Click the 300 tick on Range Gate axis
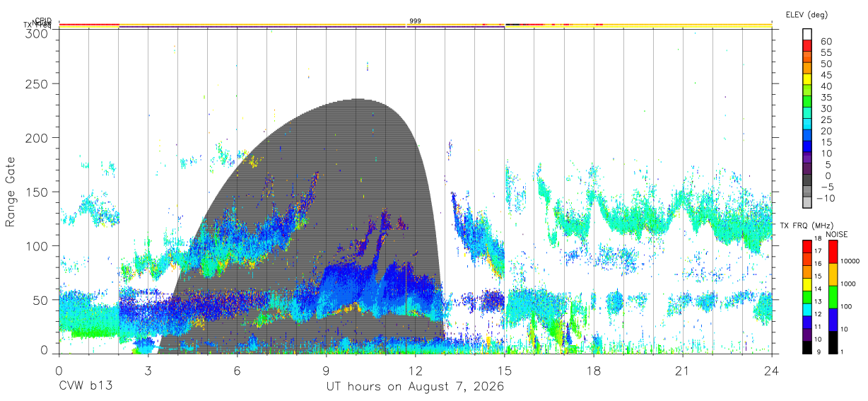The width and height of the screenshot is (868, 401). (37, 34)
